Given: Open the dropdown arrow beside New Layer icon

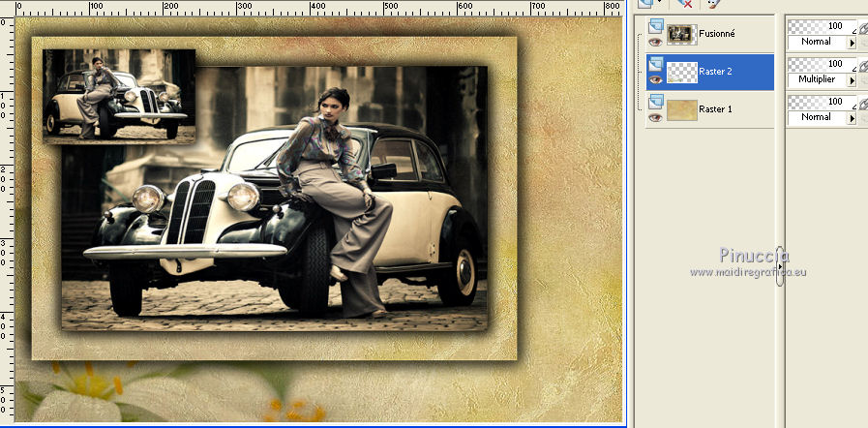Looking at the screenshot, I should coord(660,3).
